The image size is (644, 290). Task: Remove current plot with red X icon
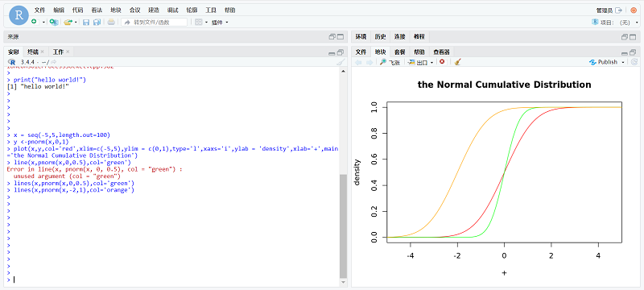[x=442, y=61]
